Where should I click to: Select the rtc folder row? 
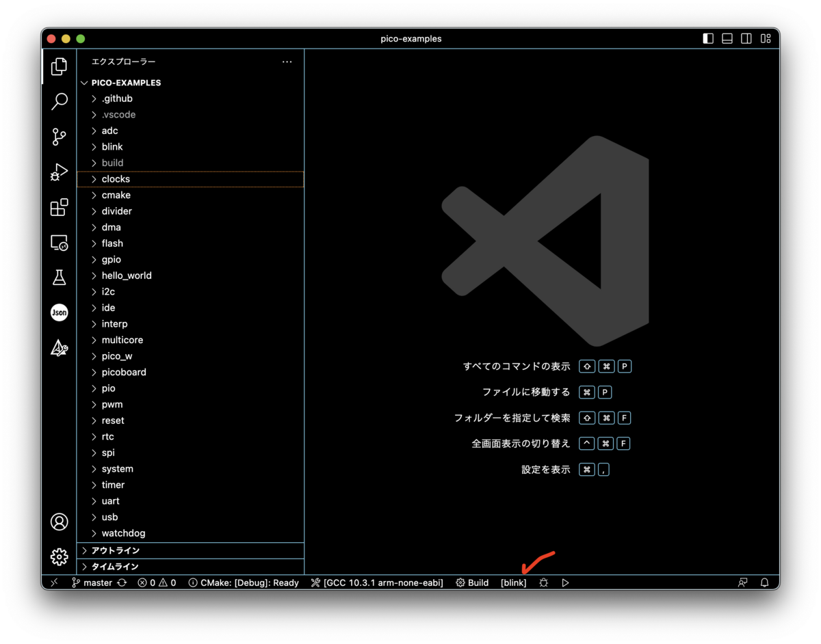(x=190, y=436)
